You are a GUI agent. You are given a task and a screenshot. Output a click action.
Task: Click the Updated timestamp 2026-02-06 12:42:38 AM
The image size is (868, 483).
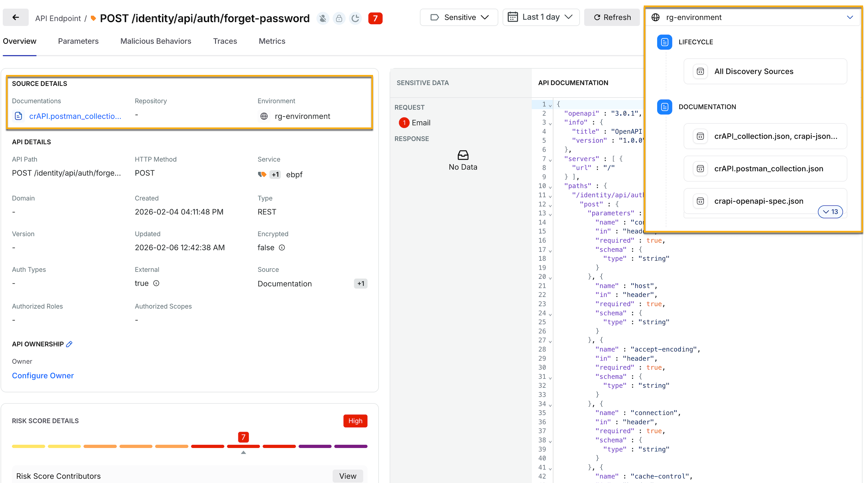(180, 248)
